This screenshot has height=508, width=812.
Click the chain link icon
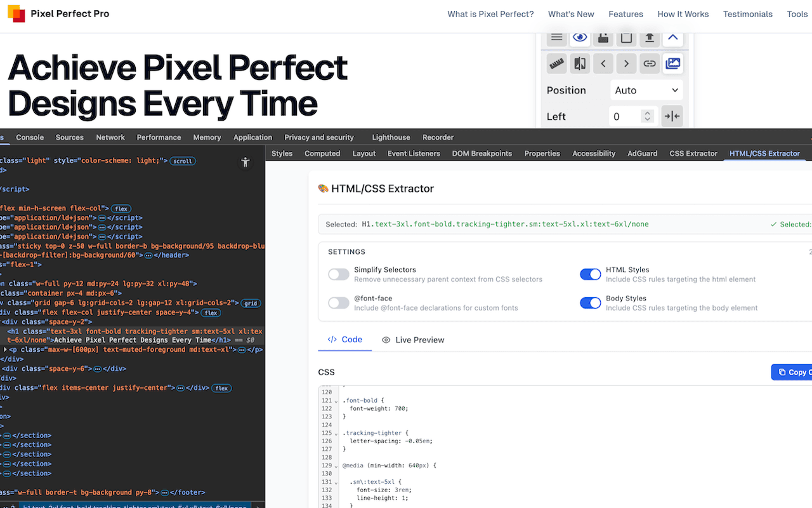pyautogui.click(x=650, y=63)
